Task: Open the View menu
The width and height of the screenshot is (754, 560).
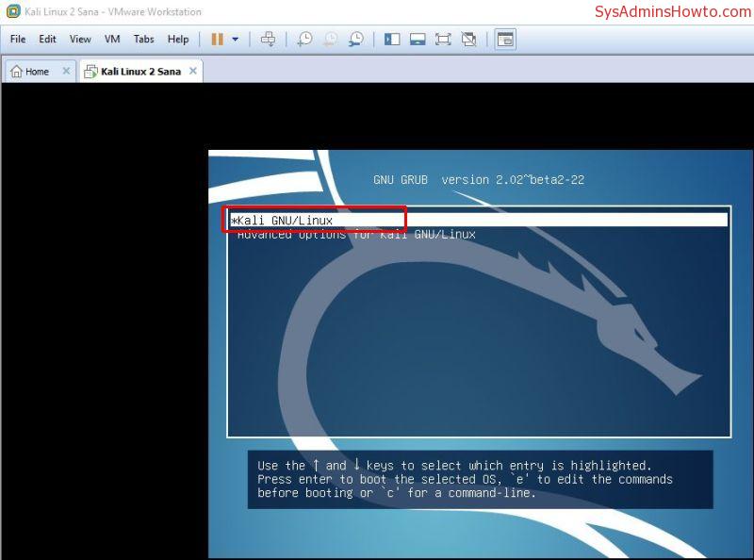Action: tap(80, 40)
